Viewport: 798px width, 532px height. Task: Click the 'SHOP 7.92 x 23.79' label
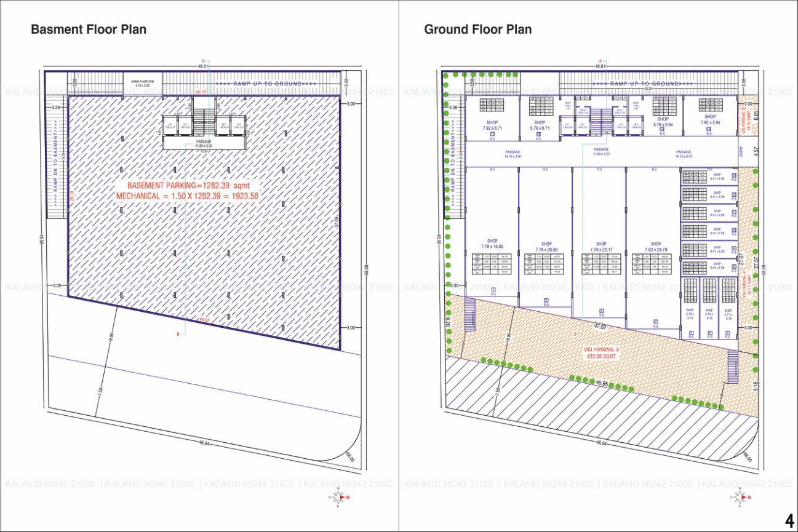656,247
